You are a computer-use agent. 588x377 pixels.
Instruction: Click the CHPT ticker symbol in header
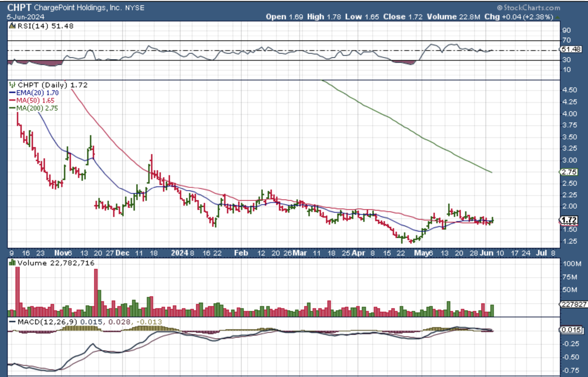pos(19,7)
